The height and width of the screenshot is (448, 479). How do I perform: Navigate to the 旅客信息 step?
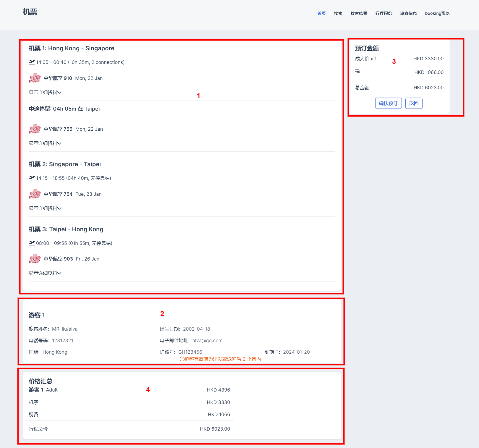pyautogui.click(x=408, y=13)
